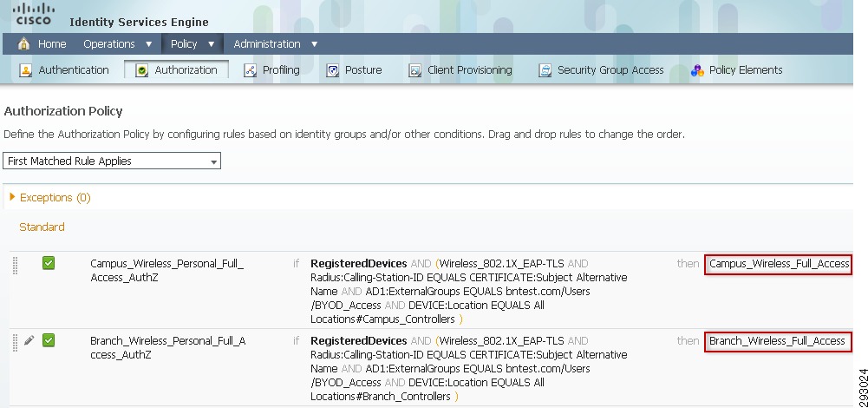Open the Operations menu
The width and height of the screenshot is (868, 408).
click(x=109, y=43)
